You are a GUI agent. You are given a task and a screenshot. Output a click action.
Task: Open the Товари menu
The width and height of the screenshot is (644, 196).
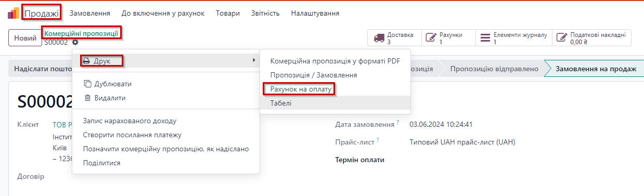click(x=228, y=13)
